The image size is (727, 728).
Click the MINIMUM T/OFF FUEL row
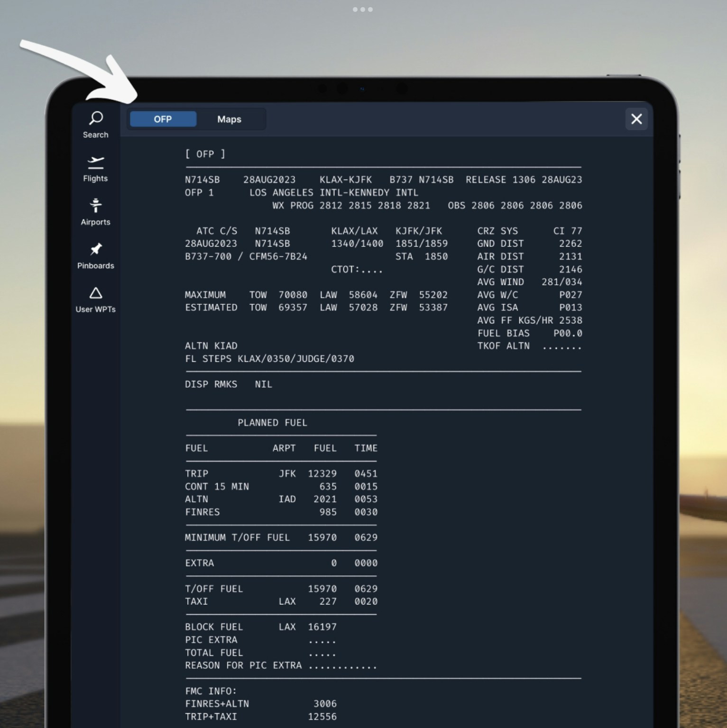pos(281,537)
